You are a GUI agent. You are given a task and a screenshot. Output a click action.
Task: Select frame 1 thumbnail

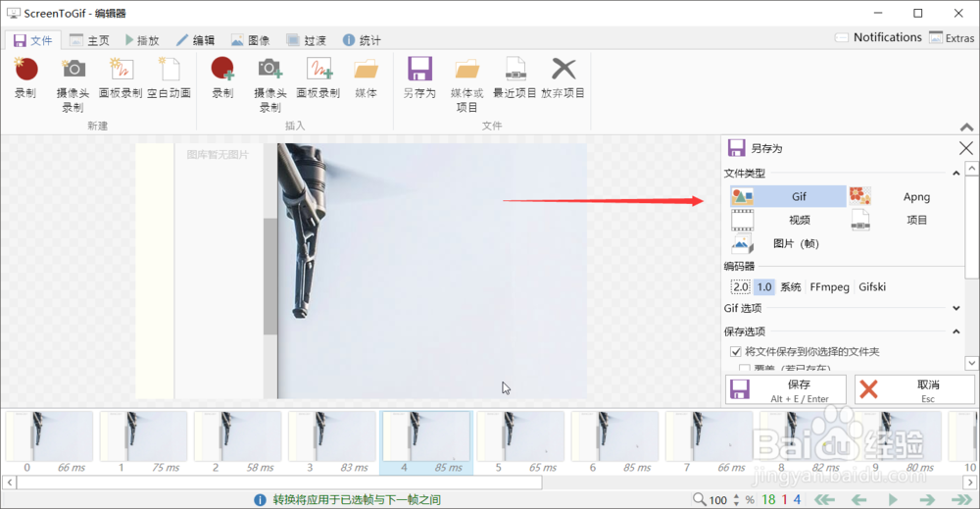click(144, 436)
